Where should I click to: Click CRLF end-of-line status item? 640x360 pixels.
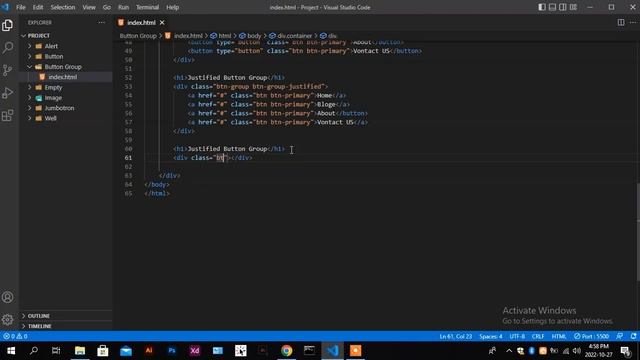click(x=538, y=336)
